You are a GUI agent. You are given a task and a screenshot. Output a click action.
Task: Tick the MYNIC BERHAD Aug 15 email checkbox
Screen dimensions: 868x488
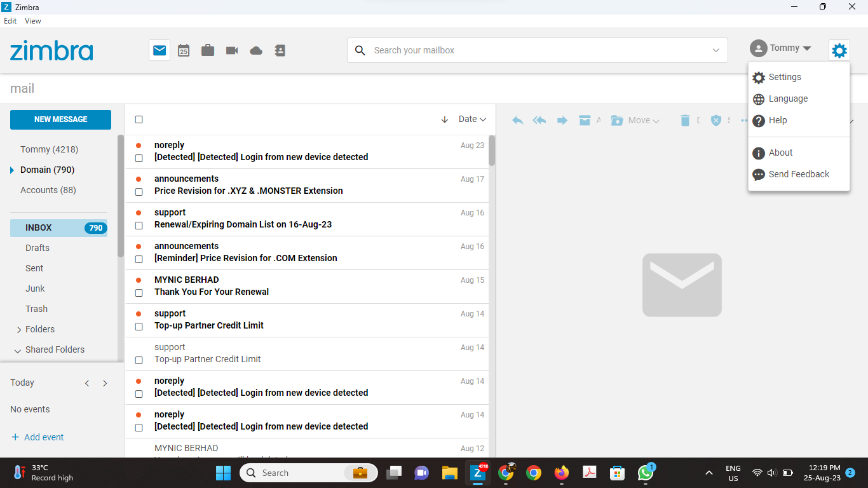[x=139, y=293]
